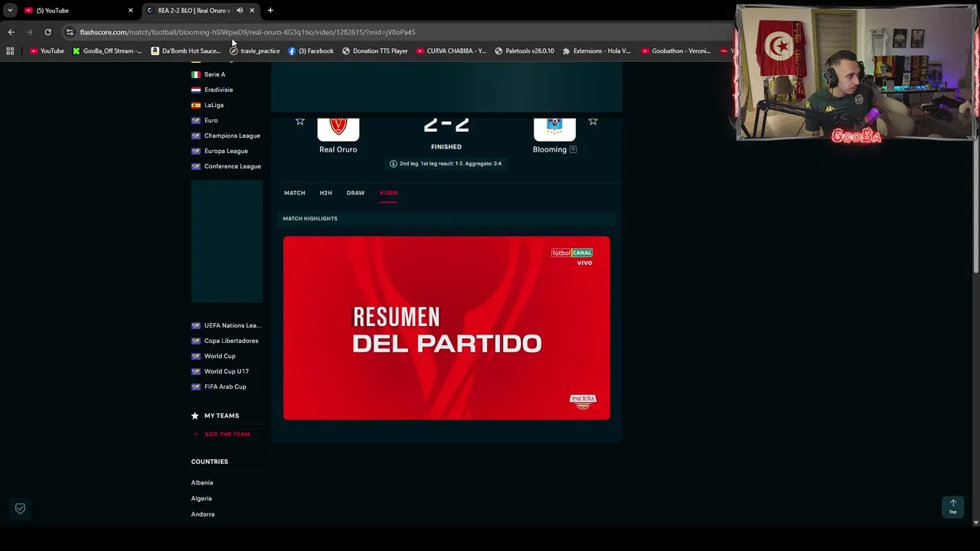Mute the REA 2-2 BLO tab audio icon

(240, 11)
